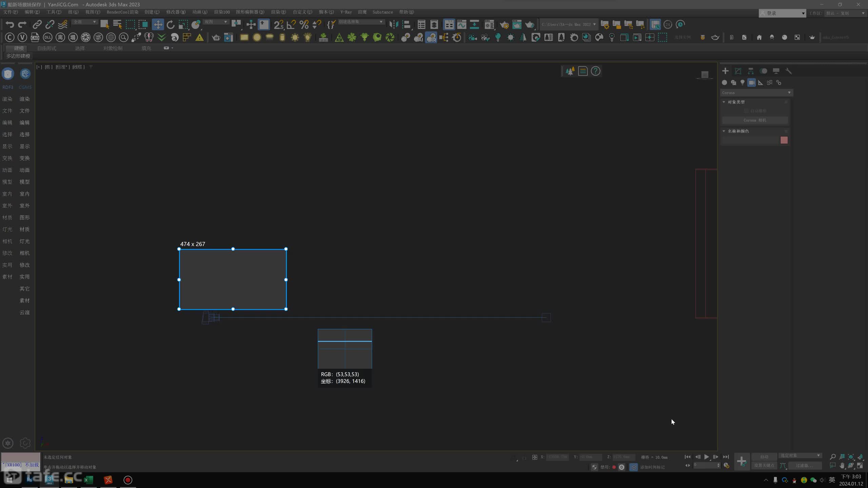Click the 设置关键点 button

click(x=764, y=465)
